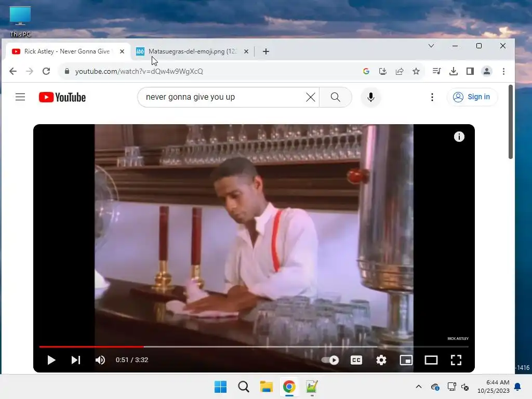Play the paused YouTube video
532x399 pixels.
click(x=51, y=360)
